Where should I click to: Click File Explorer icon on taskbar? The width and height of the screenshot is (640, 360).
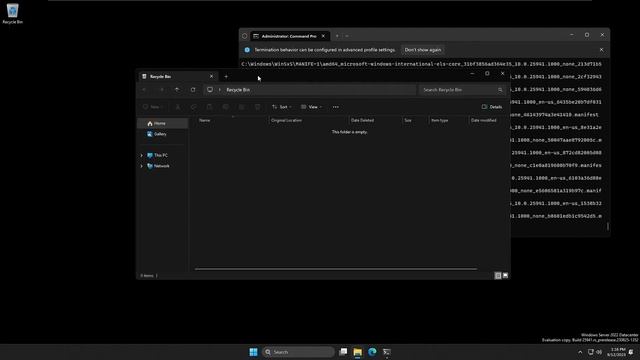point(358,352)
